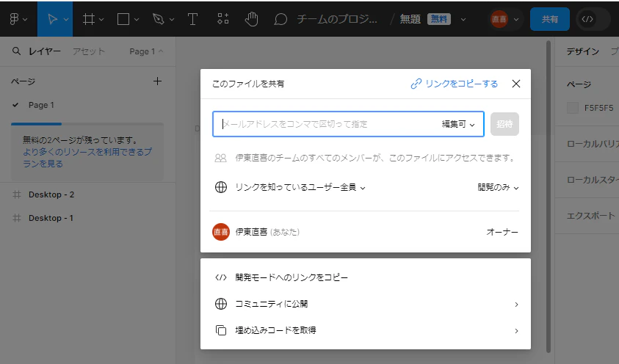The image size is (619, 364).
Task: Switch to the レイヤー tab
Action: click(45, 51)
